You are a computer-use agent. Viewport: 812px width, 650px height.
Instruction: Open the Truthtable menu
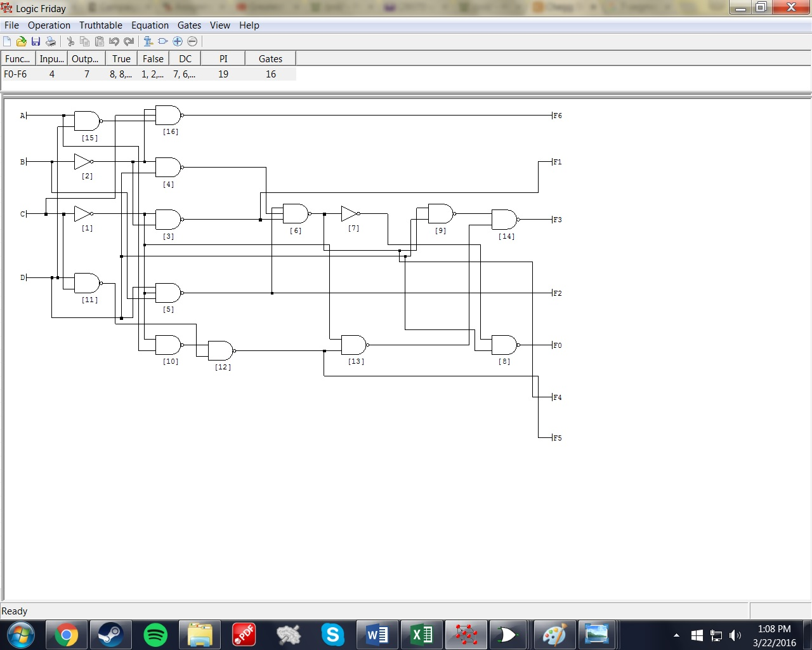[x=100, y=25]
